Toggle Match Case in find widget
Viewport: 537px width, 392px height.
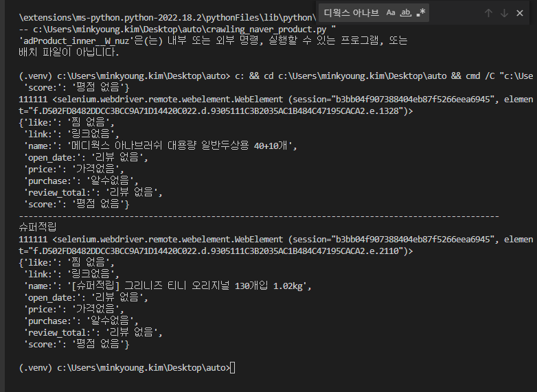tap(391, 12)
